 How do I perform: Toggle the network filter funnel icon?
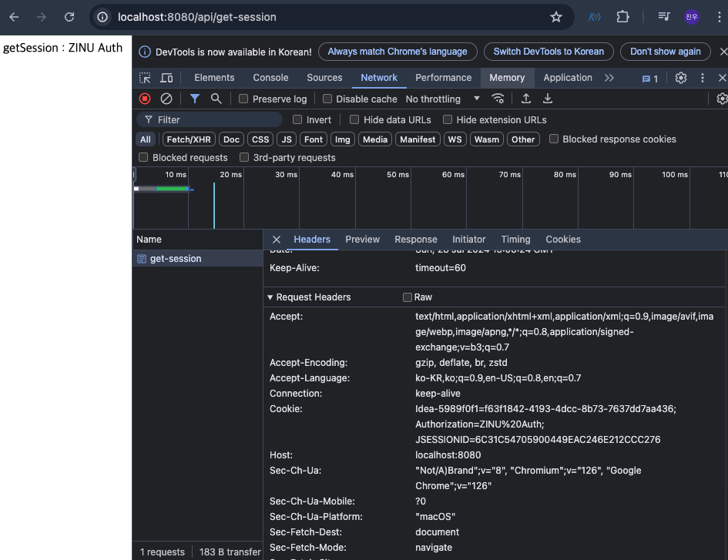click(195, 99)
